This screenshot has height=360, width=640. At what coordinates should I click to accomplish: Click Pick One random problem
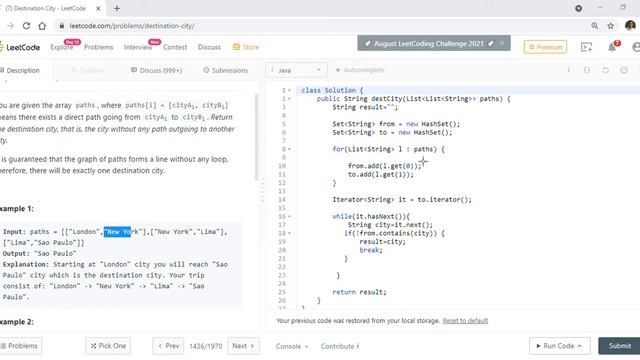(108, 346)
